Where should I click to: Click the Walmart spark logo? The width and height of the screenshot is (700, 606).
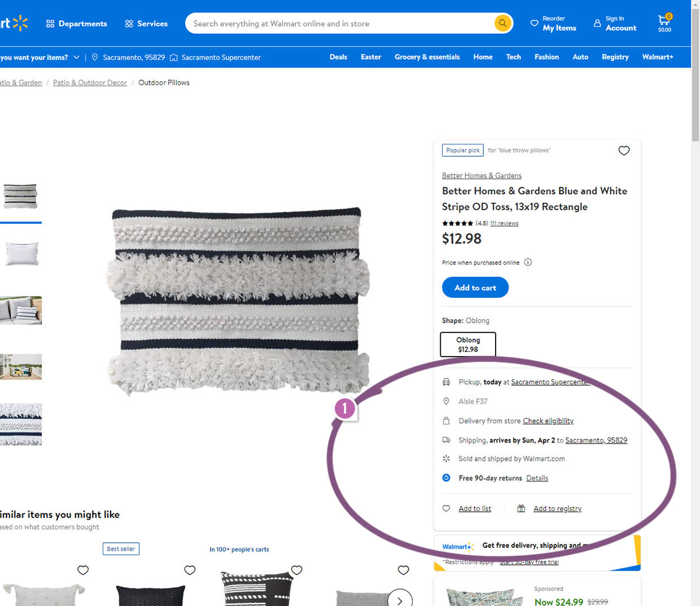pyautogui.click(x=20, y=23)
